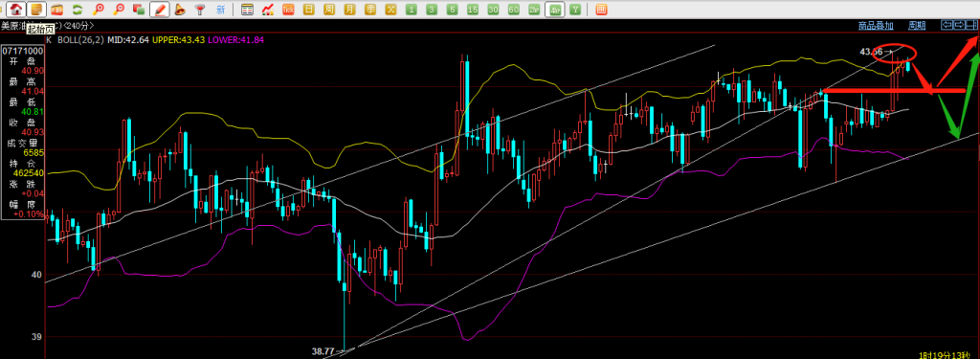Click the zoom-in magnifier icon
This screenshot has width=980, height=359.
(99, 9)
